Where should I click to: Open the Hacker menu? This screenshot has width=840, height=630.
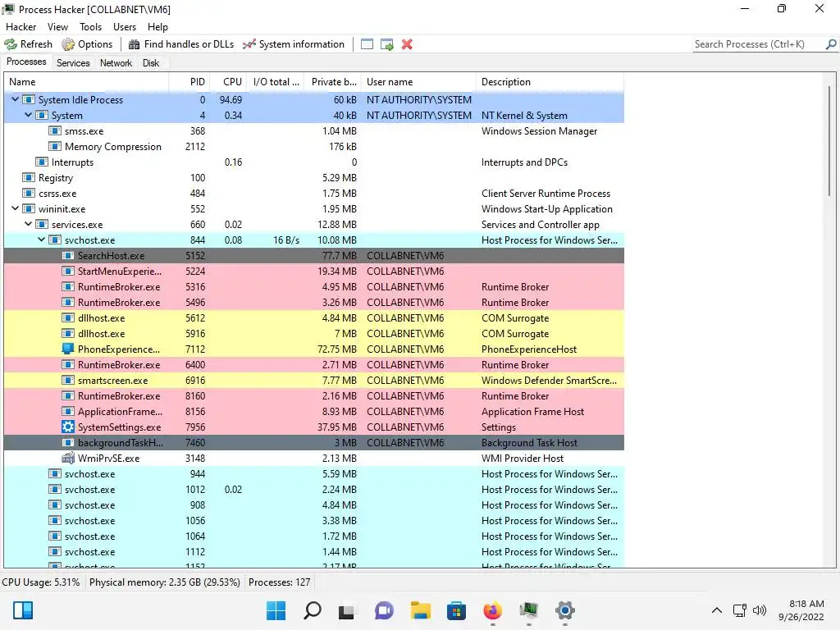click(x=21, y=27)
